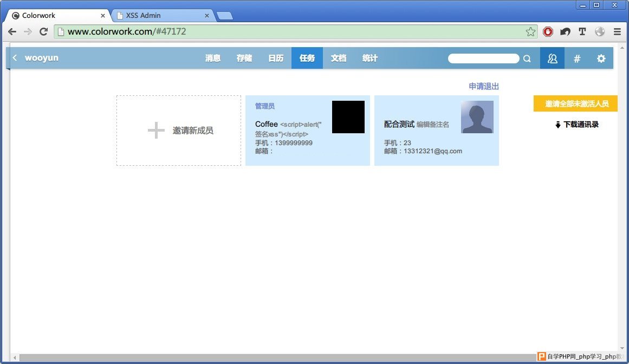
Task: Click the phone number 1399999999
Action: pos(294,143)
